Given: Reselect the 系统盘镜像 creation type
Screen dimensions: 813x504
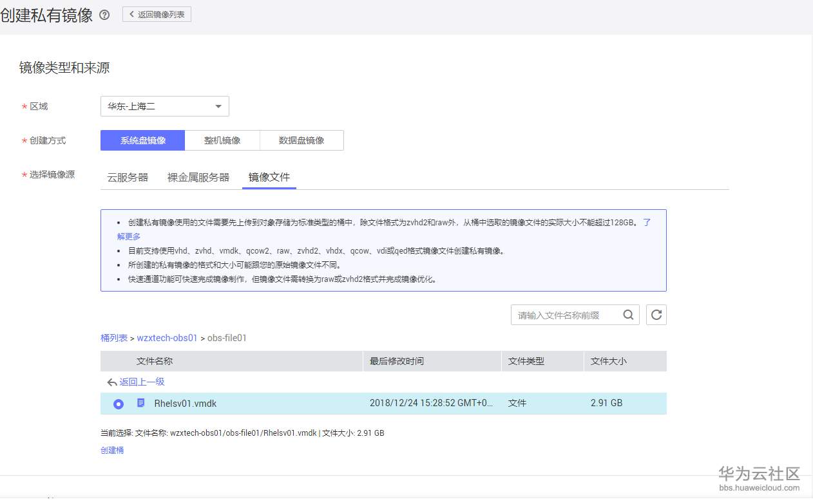Looking at the screenshot, I should [x=142, y=140].
